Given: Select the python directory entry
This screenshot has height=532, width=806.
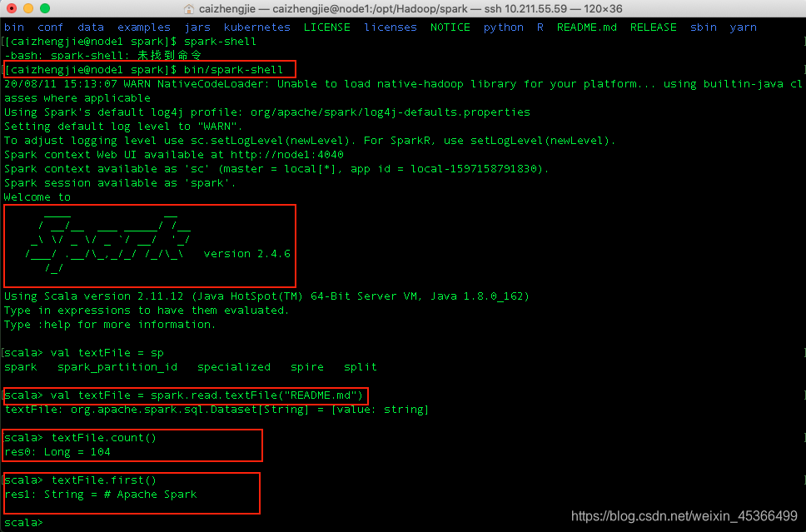Looking at the screenshot, I should pos(503,27).
